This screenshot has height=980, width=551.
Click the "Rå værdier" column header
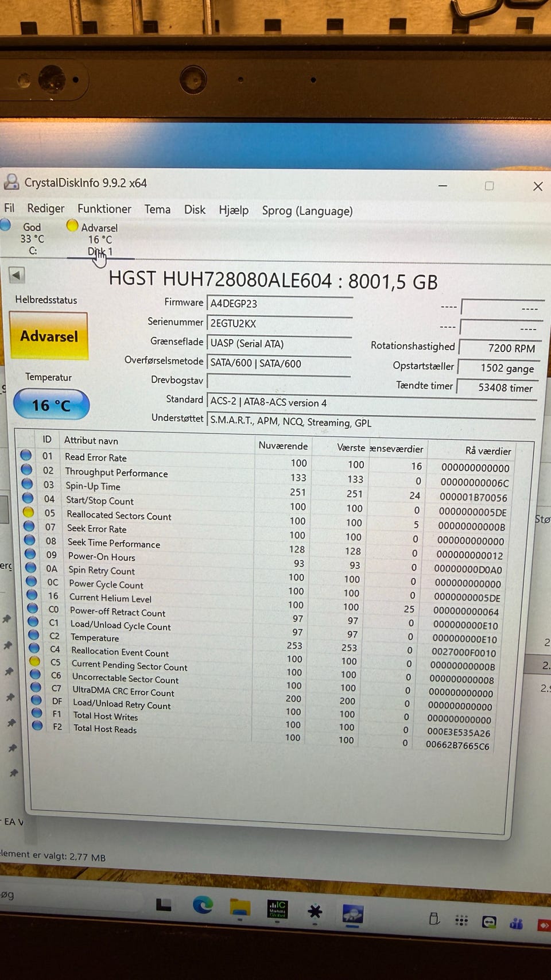pyautogui.click(x=488, y=451)
